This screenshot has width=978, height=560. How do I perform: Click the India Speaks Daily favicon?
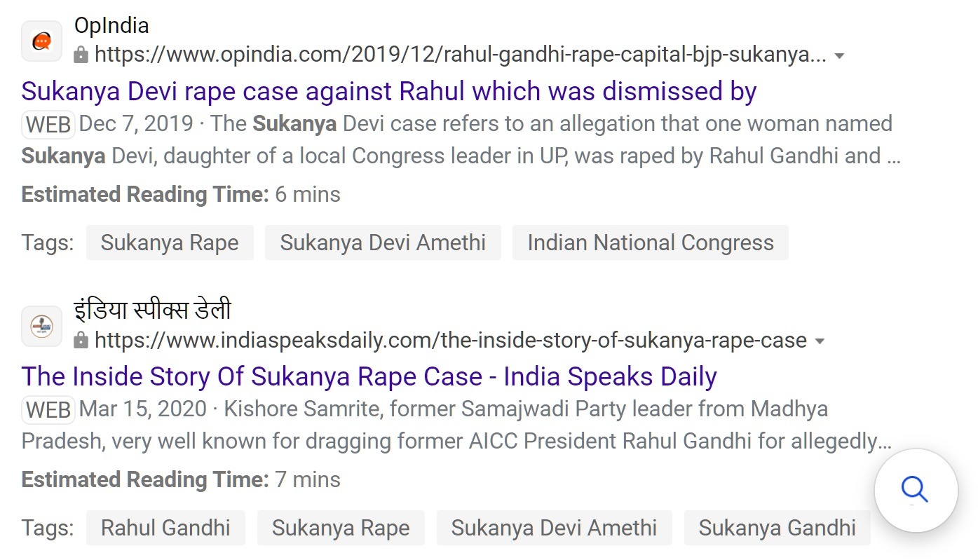pyautogui.click(x=42, y=326)
